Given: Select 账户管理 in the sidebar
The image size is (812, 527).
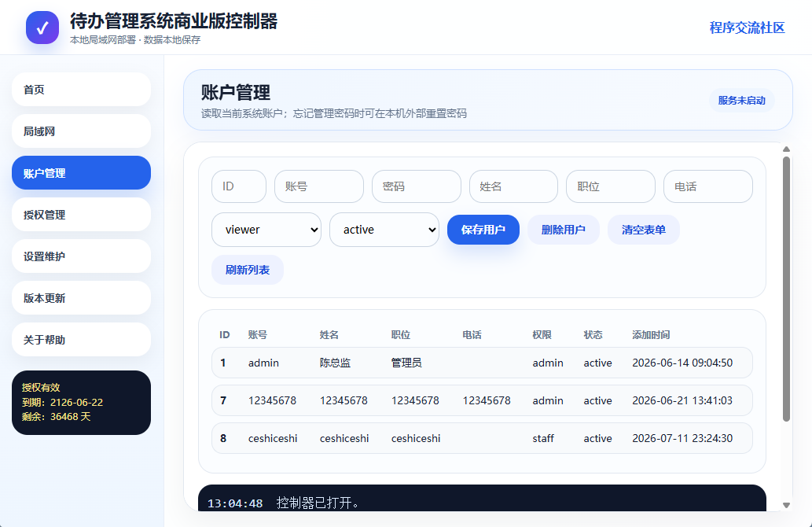Looking at the screenshot, I should pyautogui.click(x=81, y=172).
